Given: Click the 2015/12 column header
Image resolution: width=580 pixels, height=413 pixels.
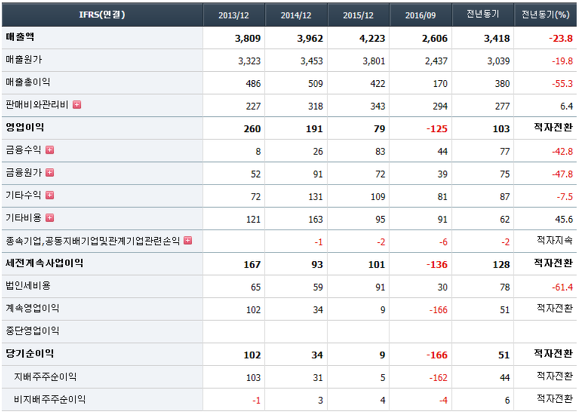Looking at the screenshot, I should pos(358,15).
